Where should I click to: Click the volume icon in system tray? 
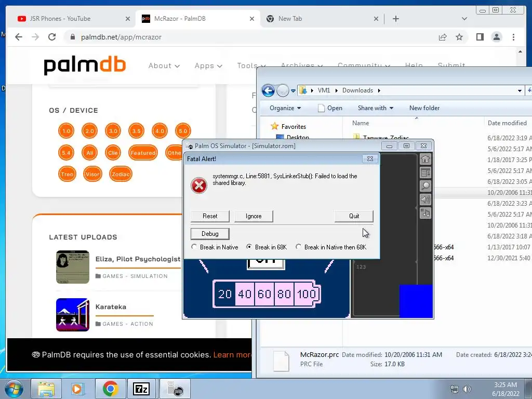click(467, 389)
